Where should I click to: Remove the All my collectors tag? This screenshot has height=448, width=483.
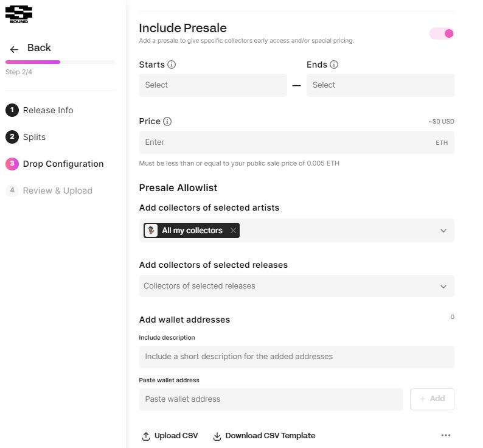pyautogui.click(x=233, y=230)
